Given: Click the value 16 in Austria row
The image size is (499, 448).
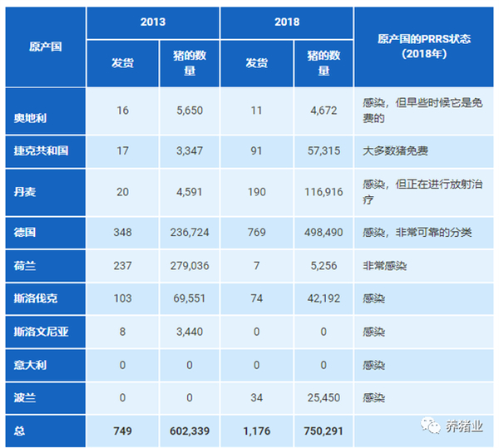Looking at the screenshot, I should tap(122, 111).
